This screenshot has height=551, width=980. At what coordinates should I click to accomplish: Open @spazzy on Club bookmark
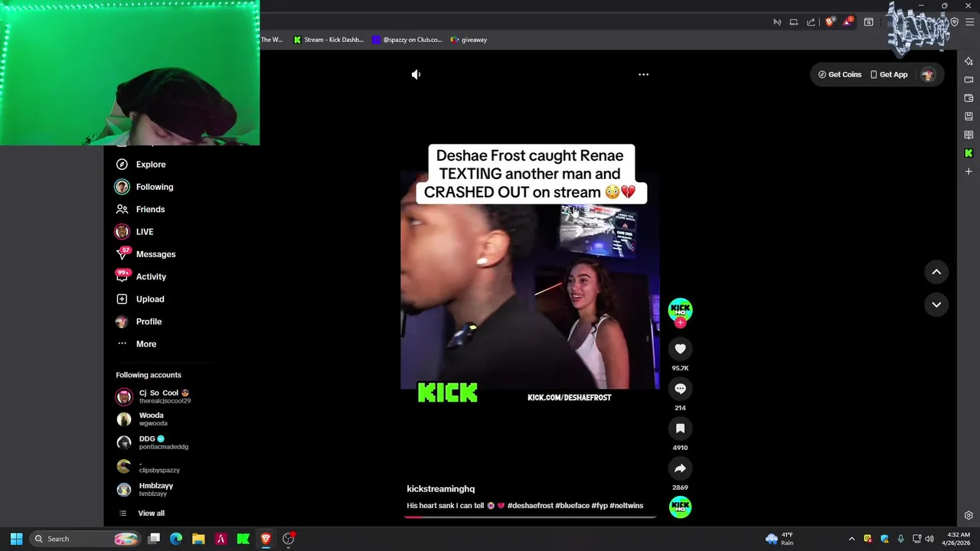(x=407, y=40)
